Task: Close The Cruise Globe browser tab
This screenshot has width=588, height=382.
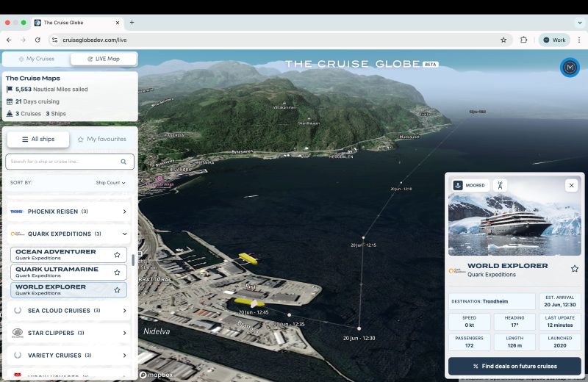Action: [118, 23]
